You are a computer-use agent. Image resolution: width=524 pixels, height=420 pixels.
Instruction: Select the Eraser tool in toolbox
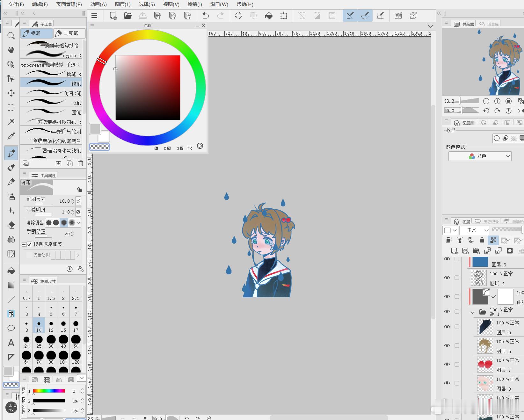tap(11, 225)
